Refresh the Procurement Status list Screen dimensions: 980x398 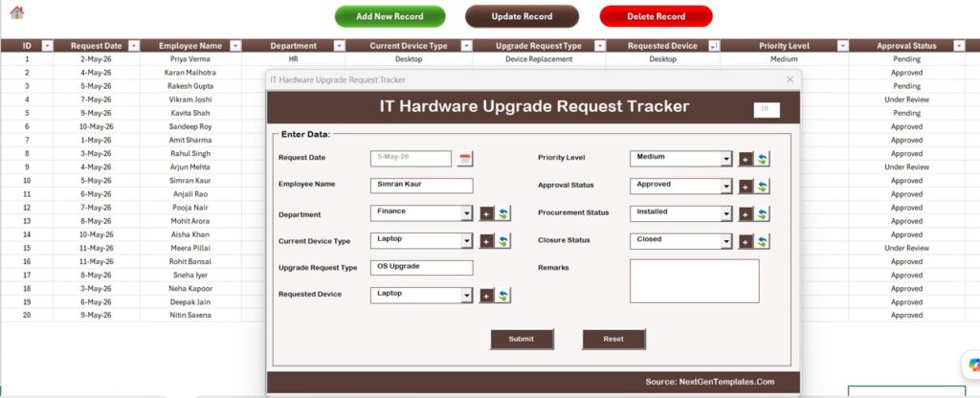pos(762,214)
